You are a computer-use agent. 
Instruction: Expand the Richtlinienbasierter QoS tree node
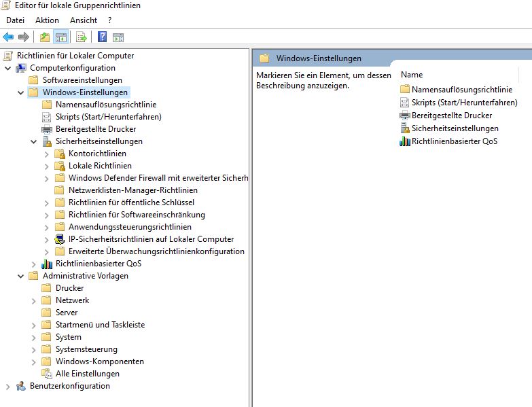(33, 264)
